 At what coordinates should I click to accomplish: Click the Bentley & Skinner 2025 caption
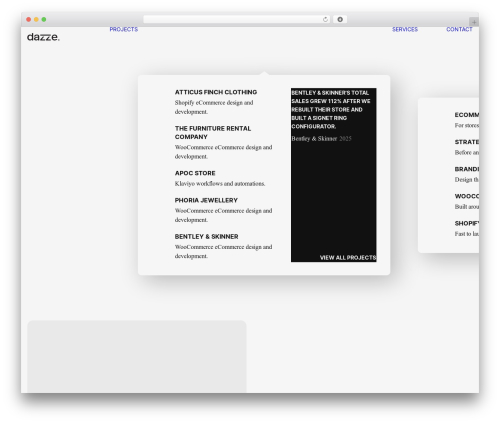tap(321, 138)
